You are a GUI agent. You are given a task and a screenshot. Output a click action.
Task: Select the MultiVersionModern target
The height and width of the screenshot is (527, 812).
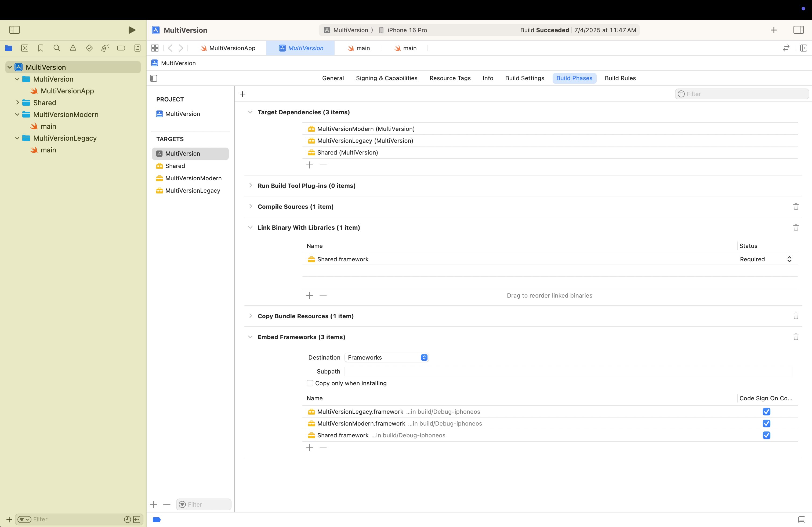(x=190, y=178)
